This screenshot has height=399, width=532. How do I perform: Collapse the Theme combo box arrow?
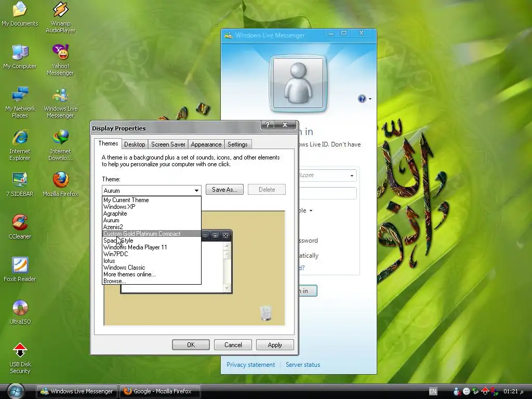tap(196, 191)
